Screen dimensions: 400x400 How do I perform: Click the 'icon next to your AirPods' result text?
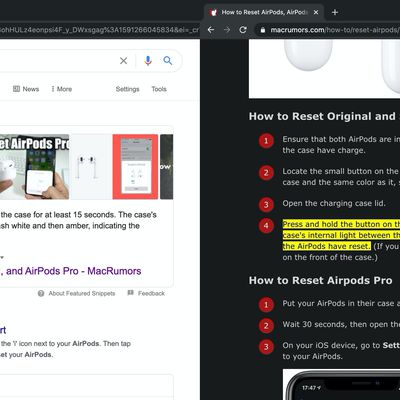[65, 344]
